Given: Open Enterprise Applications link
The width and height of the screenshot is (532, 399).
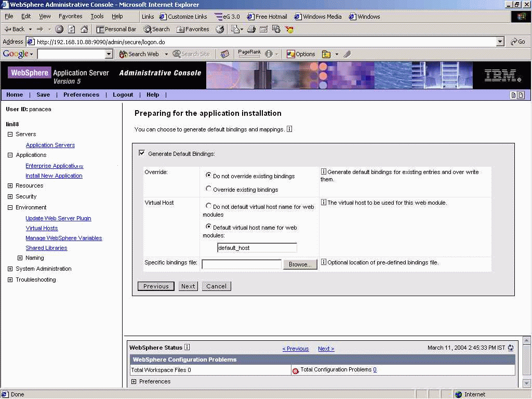Looking at the screenshot, I should [x=54, y=166].
